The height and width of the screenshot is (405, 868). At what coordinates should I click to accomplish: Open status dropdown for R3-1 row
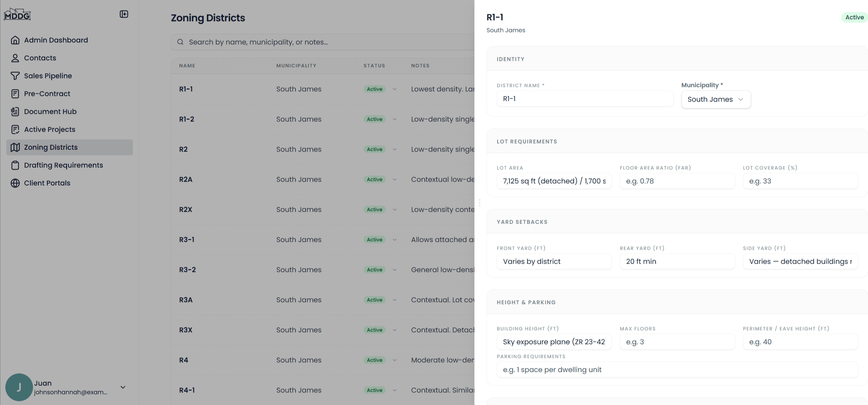tap(394, 240)
